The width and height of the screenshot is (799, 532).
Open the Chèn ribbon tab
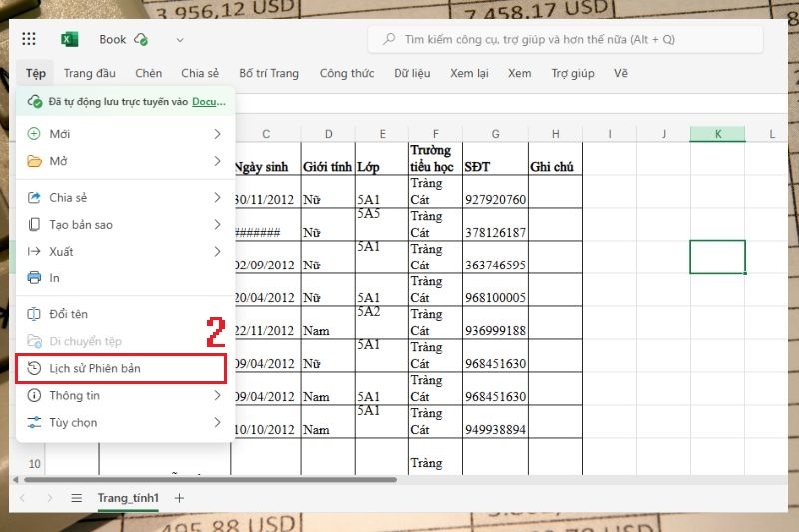tap(148, 73)
